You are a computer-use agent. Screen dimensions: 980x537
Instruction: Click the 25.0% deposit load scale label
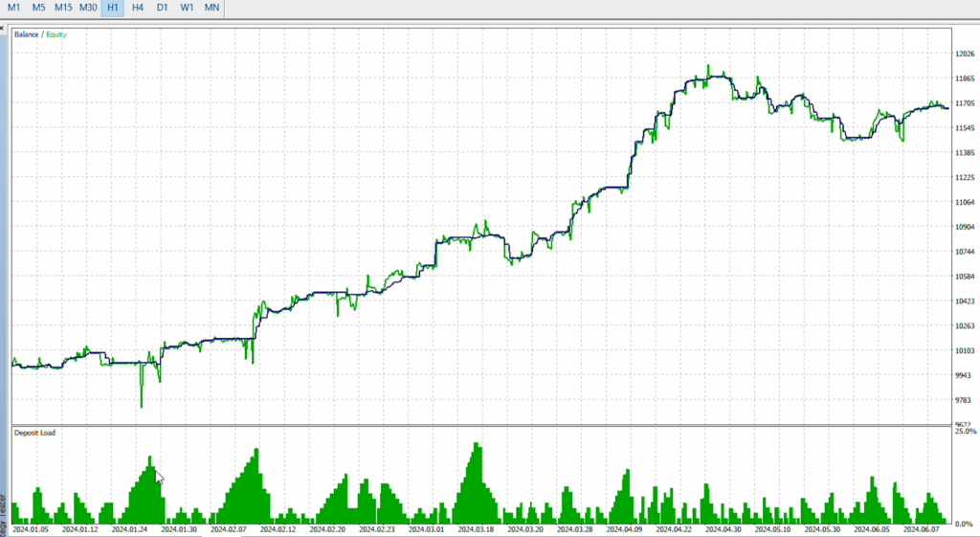coord(966,433)
